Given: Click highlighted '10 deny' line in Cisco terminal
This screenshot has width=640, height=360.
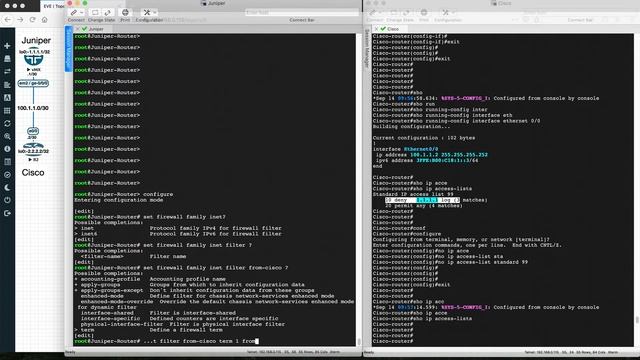Looking at the screenshot, I should [x=422, y=200].
